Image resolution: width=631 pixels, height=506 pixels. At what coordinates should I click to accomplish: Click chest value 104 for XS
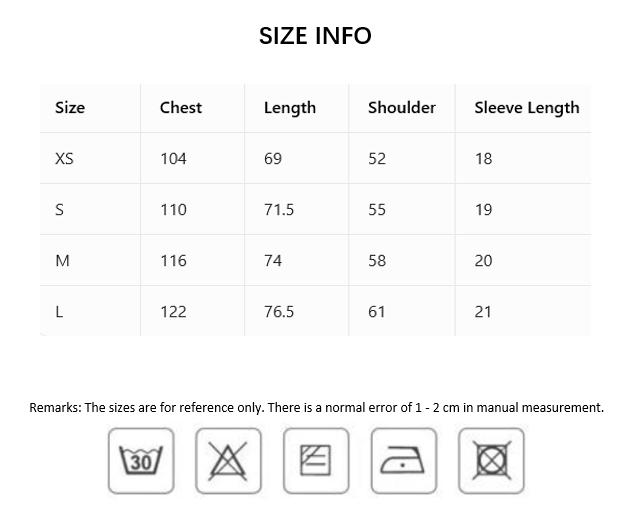pyautogui.click(x=173, y=159)
